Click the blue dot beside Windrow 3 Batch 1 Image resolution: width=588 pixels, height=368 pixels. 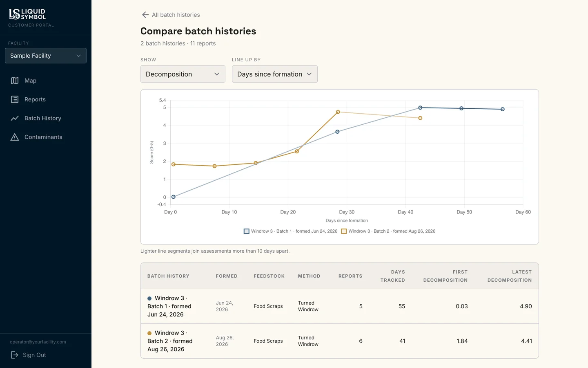click(x=149, y=298)
